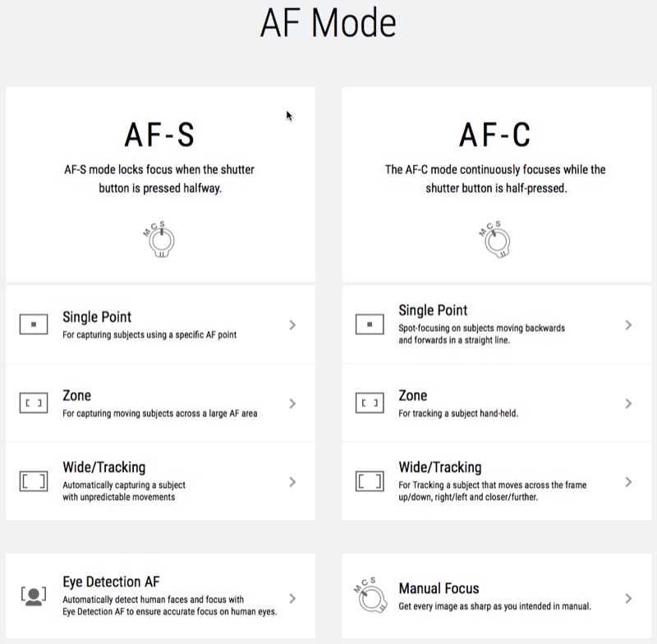Click the focus dial icon under AF-S

(159, 239)
